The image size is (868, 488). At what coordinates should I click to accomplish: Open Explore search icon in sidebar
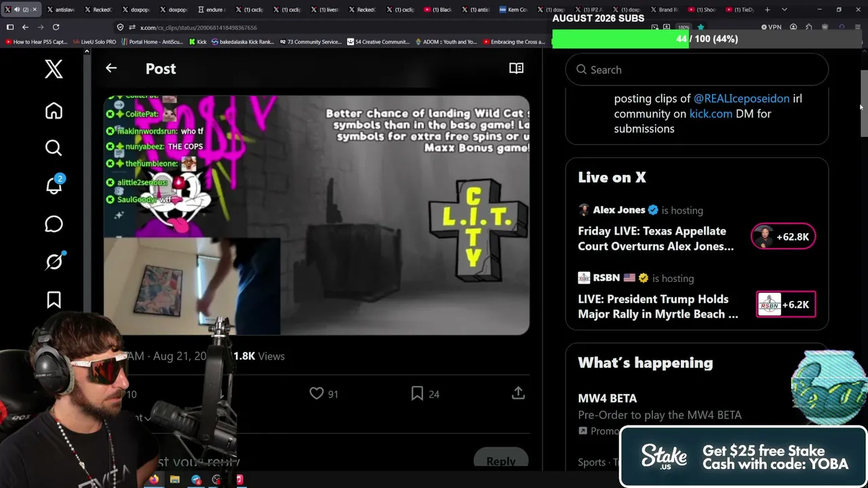pos(54,148)
